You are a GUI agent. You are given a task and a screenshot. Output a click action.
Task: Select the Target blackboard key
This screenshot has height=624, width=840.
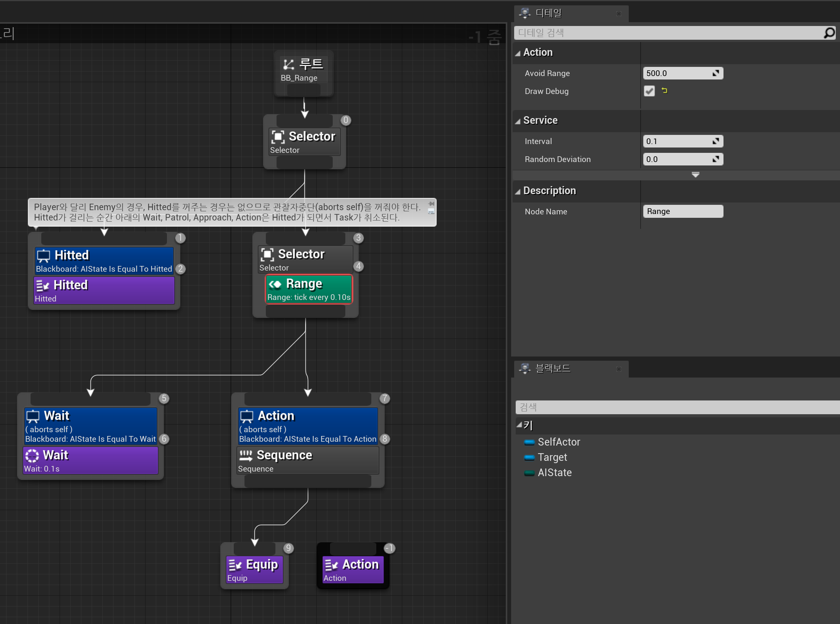click(x=552, y=457)
